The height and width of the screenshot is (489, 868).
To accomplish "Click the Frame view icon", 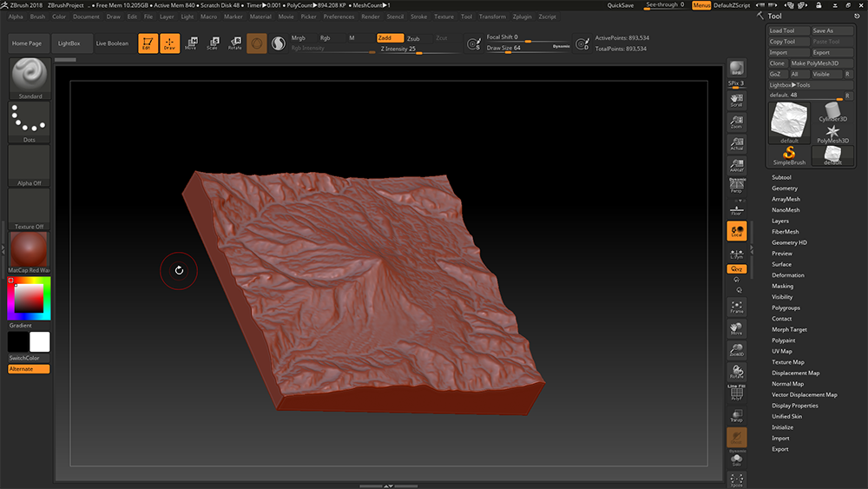I will (737, 307).
